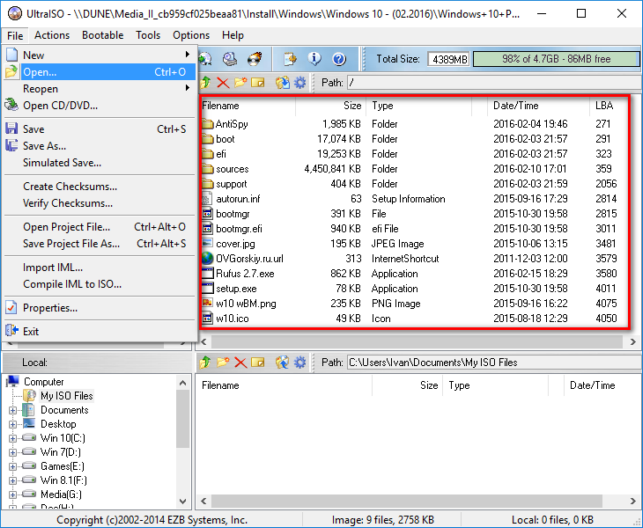Image resolution: width=643 pixels, height=528 pixels.
Task: Click Local Path field with My ISO Files
Action: (x=493, y=362)
